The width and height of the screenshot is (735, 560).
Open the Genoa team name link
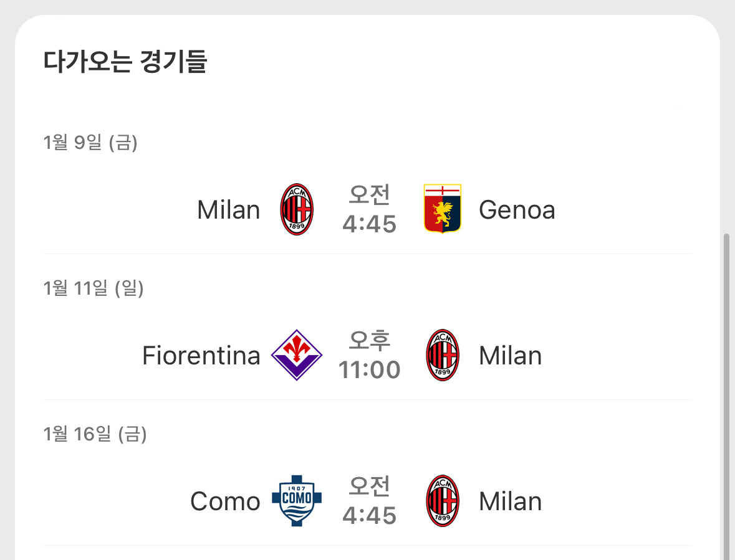tap(517, 210)
